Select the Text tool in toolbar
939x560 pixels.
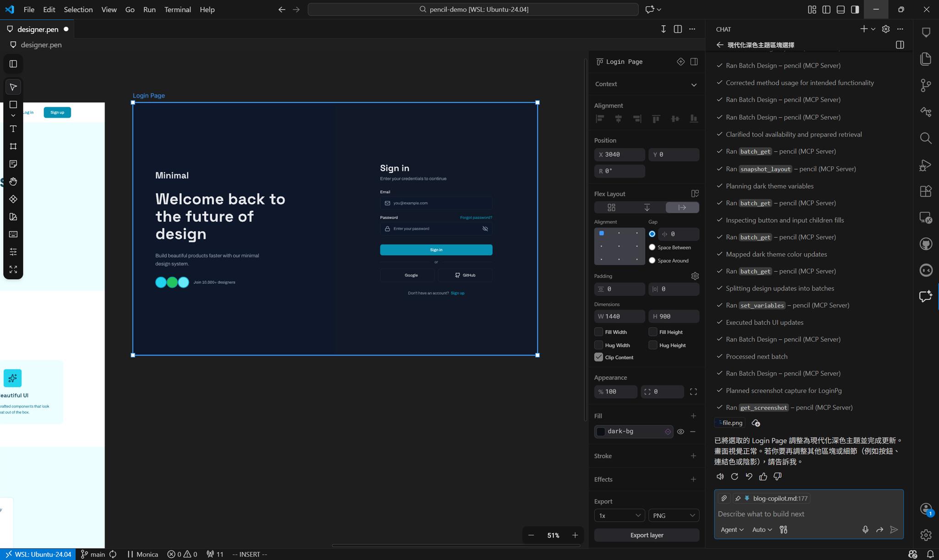point(13,129)
